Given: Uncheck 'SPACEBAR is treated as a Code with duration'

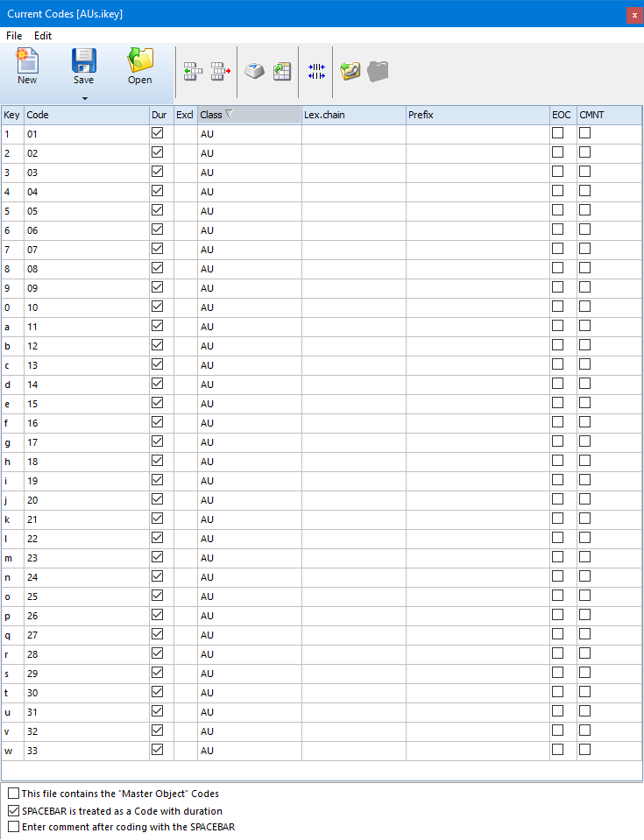Looking at the screenshot, I should tap(14, 810).
